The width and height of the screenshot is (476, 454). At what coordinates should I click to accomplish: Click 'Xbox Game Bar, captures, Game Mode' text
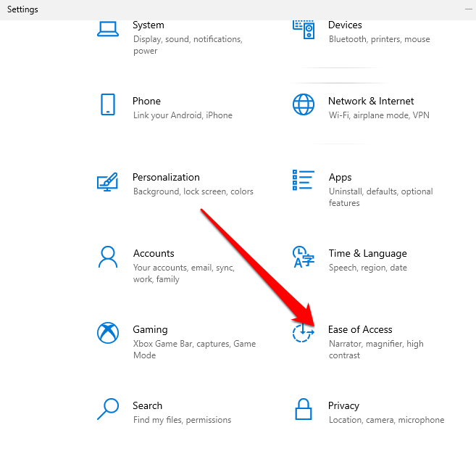coord(194,350)
